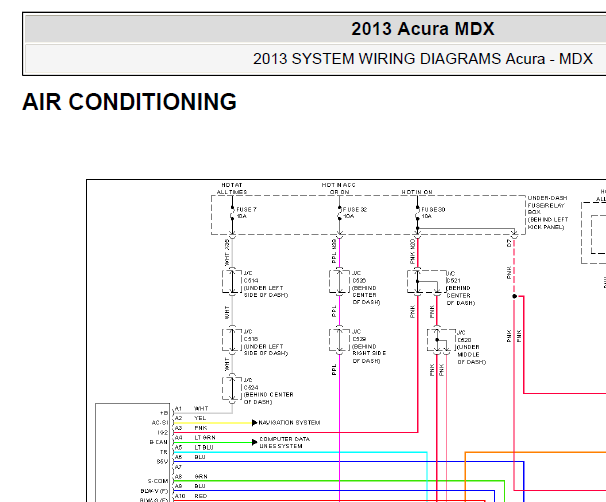Select the '2013 Acura MDX' title

point(422,29)
